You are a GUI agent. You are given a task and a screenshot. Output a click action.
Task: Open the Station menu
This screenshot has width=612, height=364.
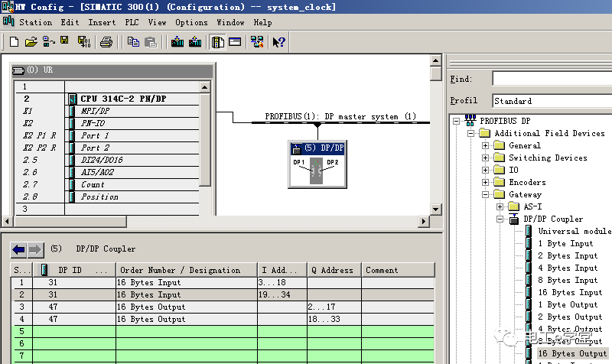click(35, 22)
